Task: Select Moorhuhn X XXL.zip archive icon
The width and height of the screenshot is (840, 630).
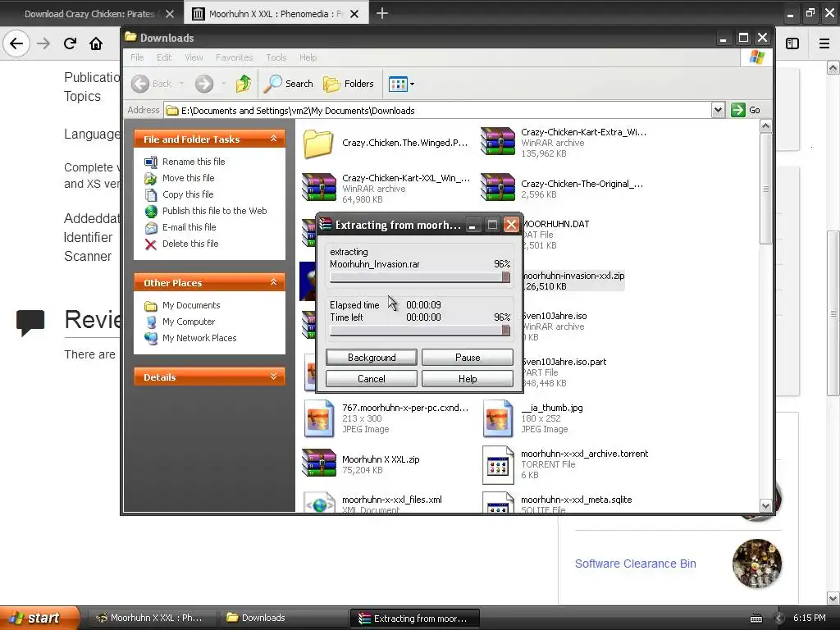Action: [319, 464]
